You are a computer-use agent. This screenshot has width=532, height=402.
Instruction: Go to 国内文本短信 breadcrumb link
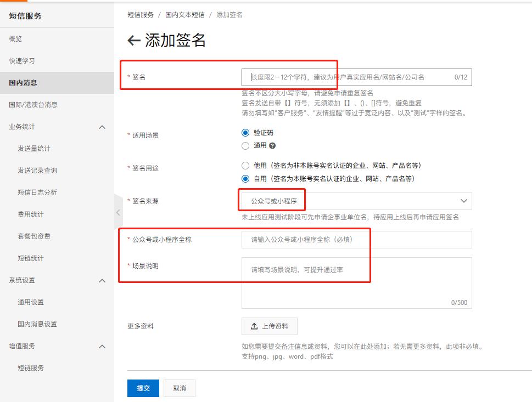[x=185, y=15]
